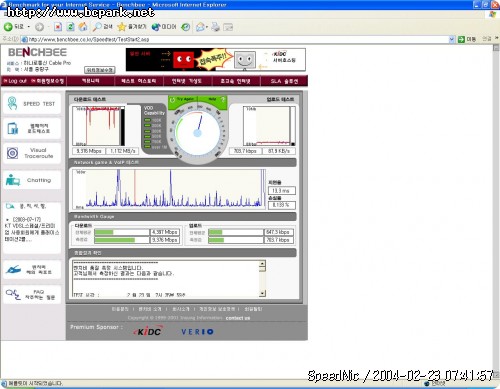Expand the Back button history arrow
The width and height of the screenshot is (500, 389).
[x=29, y=27]
